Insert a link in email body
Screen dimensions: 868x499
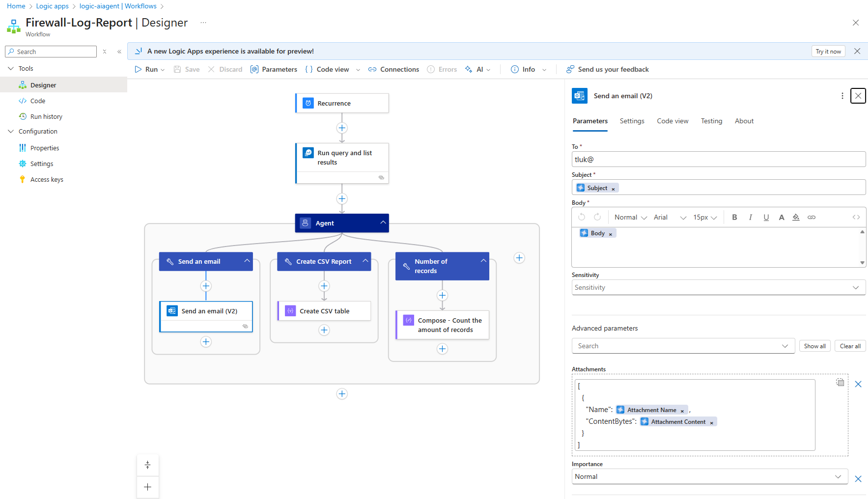(812, 217)
